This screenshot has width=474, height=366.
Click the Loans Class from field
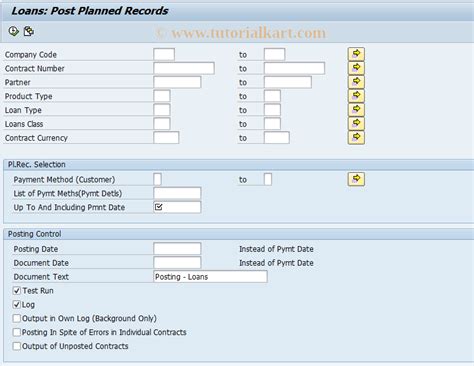[x=162, y=124]
